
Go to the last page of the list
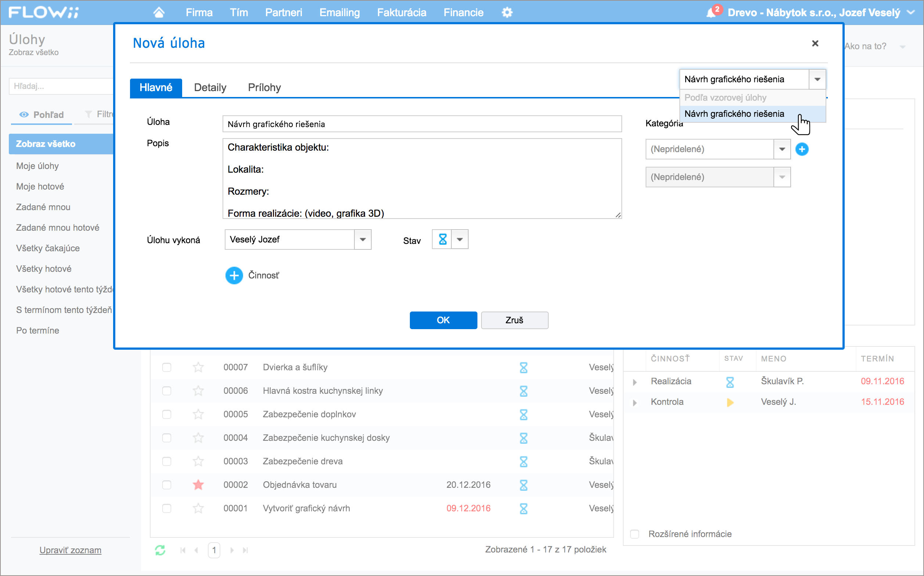pyautogui.click(x=245, y=550)
